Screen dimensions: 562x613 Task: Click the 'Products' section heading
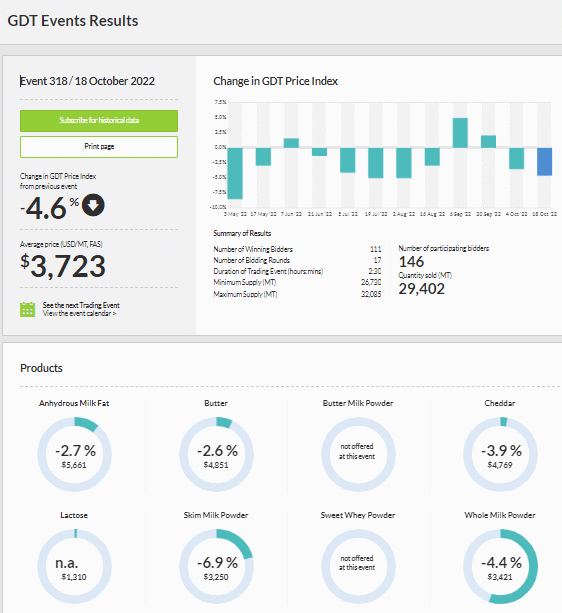point(41,368)
